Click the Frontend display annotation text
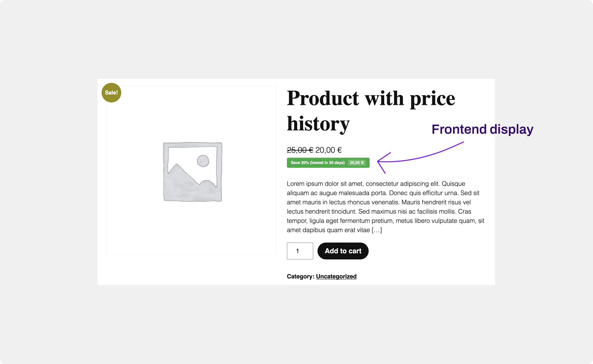The image size is (593, 364). (x=483, y=129)
